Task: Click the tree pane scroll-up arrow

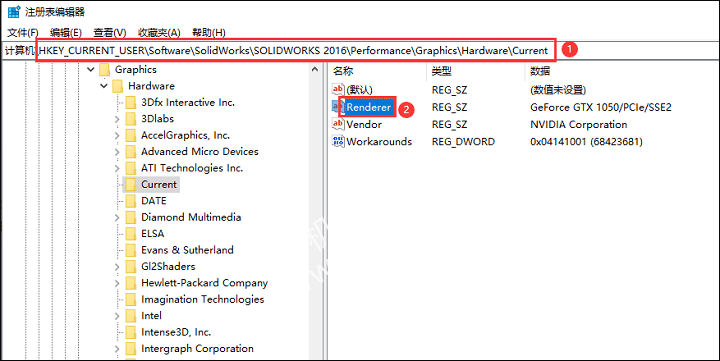Action: (x=315, y=69)
